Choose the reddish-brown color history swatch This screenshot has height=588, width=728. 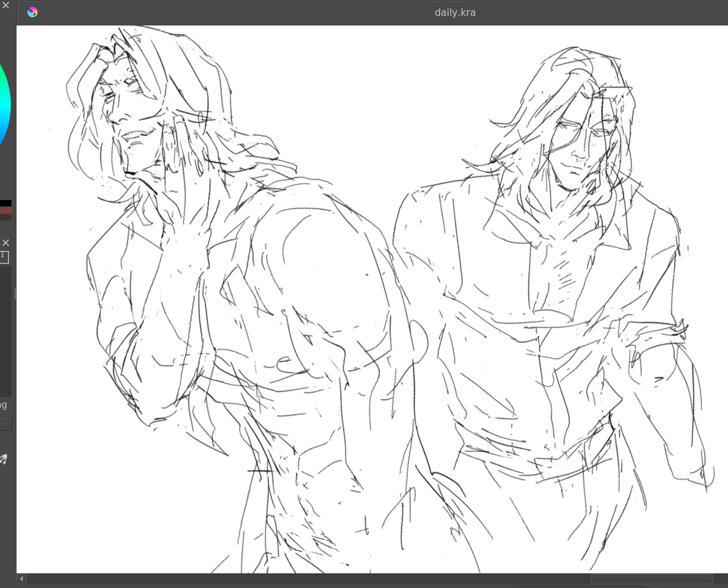click(6, 210)
